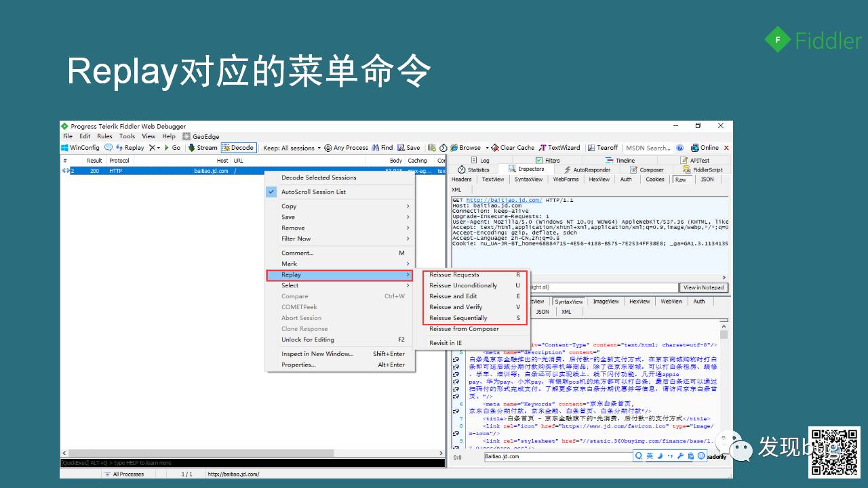
Task: Open Find sessions from the toolbar
Action: point(382,147)
